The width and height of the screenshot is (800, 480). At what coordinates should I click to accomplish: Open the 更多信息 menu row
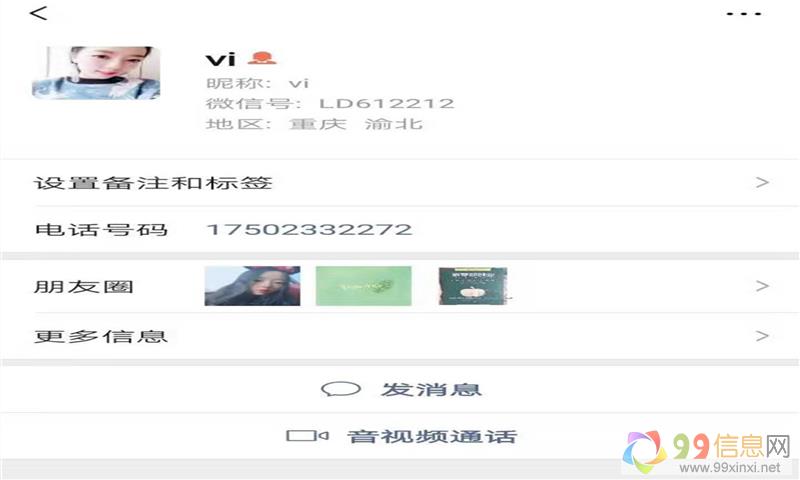click(x=400, y=336)
